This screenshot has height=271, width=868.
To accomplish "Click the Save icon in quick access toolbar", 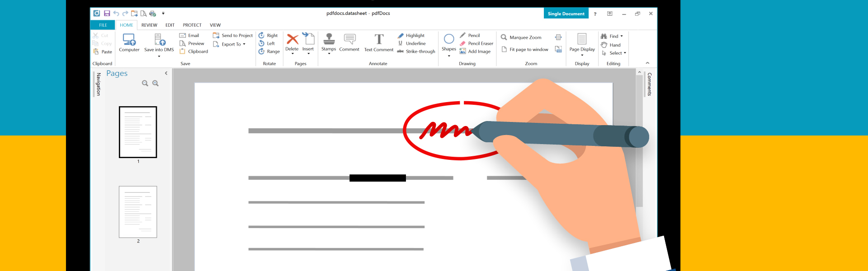I will coord(107,14).
